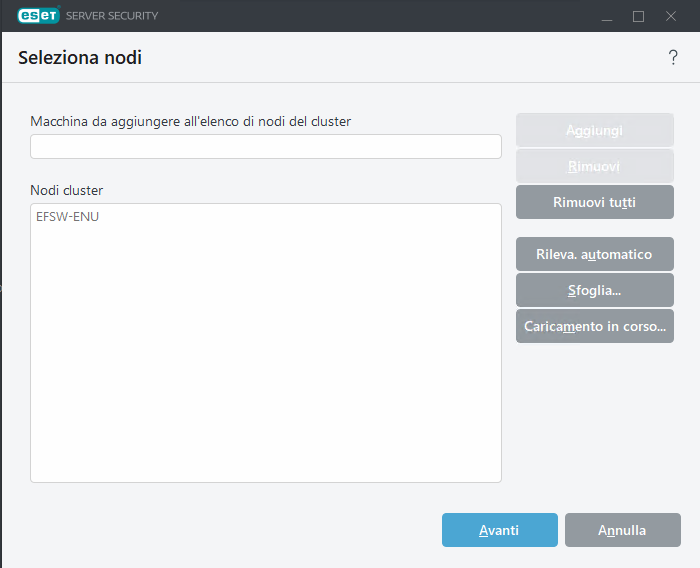The image size is (700, 568).
Task: Open the Sfoglia... browse dialog
Action: click(595, 290)
